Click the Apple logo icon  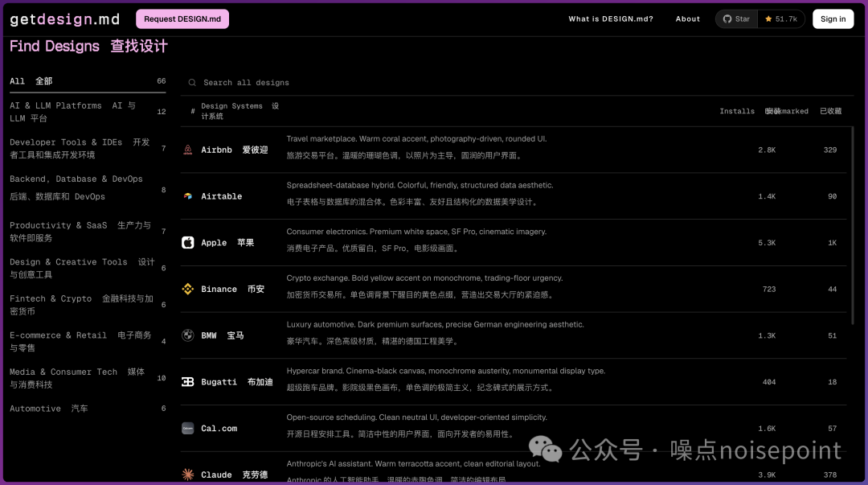click(187, 243)
